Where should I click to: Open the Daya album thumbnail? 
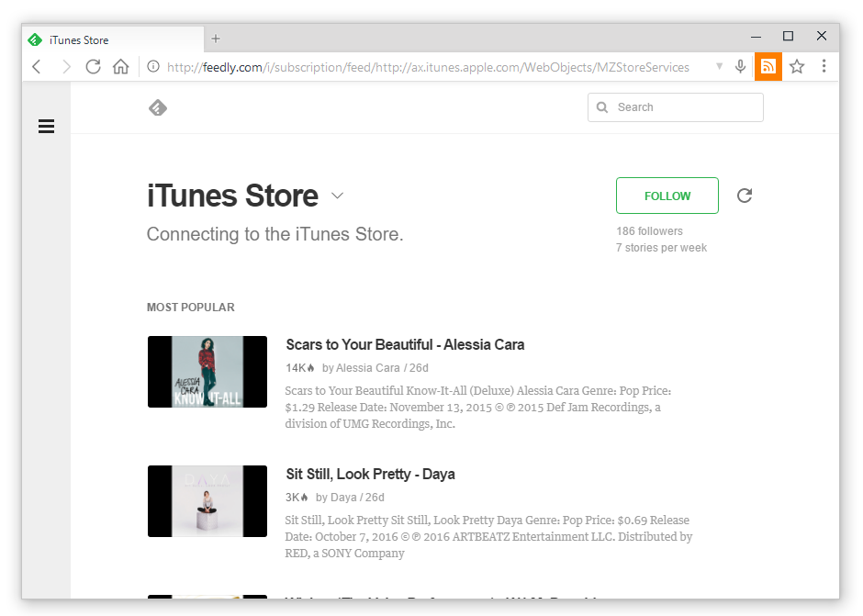click(x=207, y=501)
